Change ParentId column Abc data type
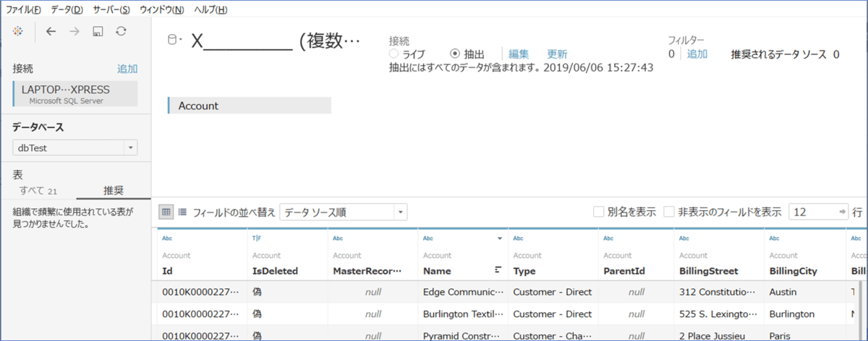The height and width of the screenshot is (341, 868). (x=608, y=238)
